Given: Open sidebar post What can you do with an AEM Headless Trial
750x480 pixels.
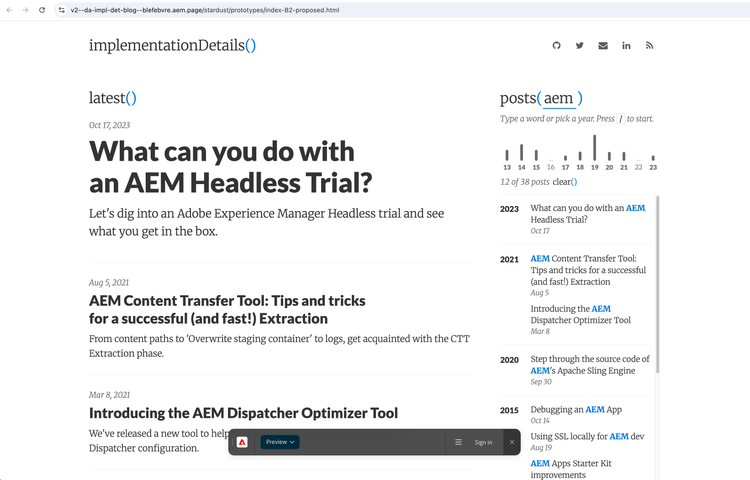Looking at the screenshot, I should click(x=588, y=214).
